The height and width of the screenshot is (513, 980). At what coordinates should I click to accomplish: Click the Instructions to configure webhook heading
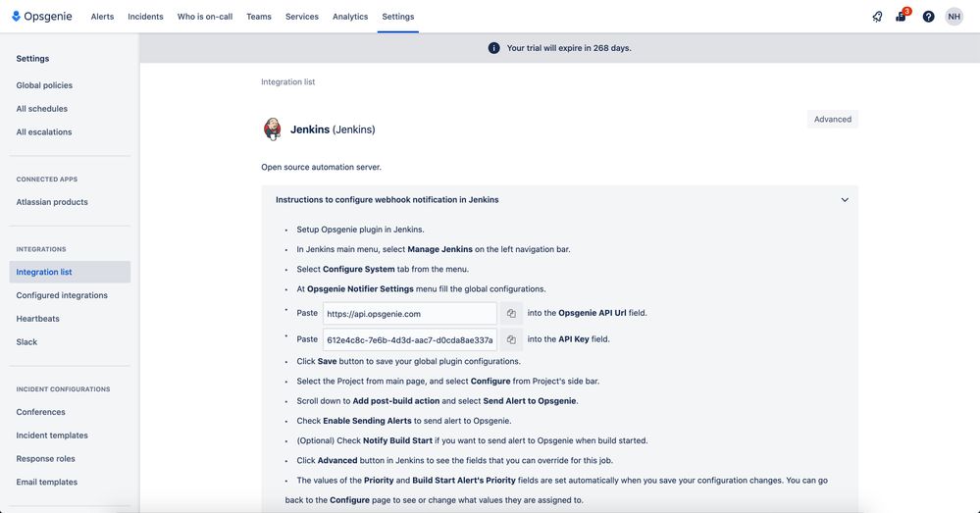click(387, 200)
